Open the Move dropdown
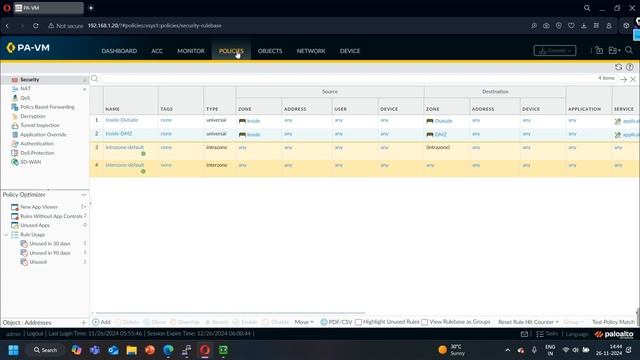Image resolution: width=640 pixels, height=360 pixels. 304,322
